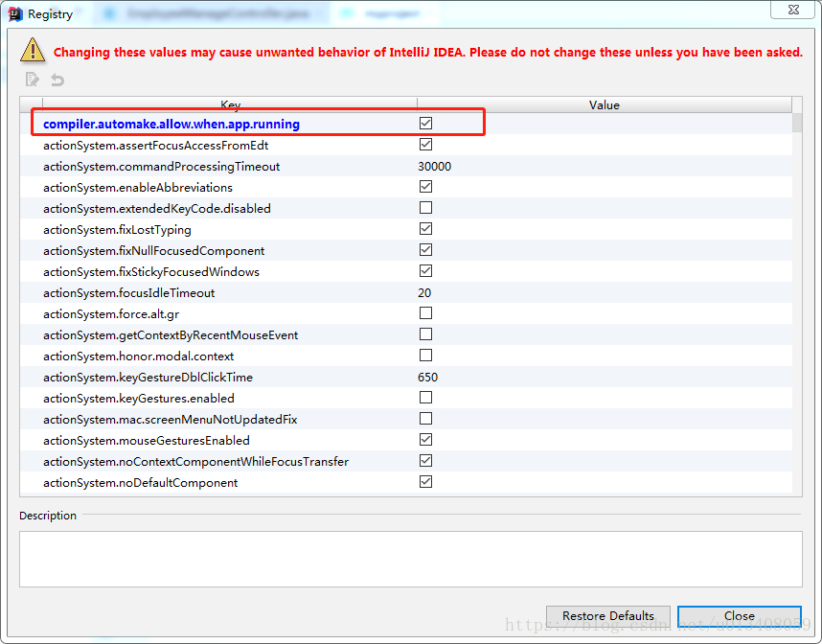Select the focusIdleTimeout value 20

[424, 292]
